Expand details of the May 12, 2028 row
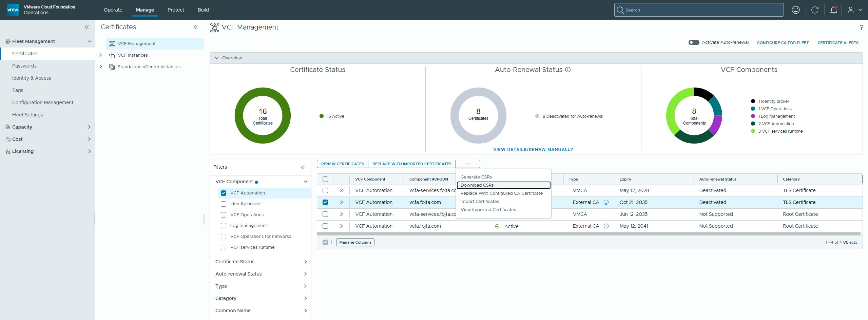 point(342,190)
